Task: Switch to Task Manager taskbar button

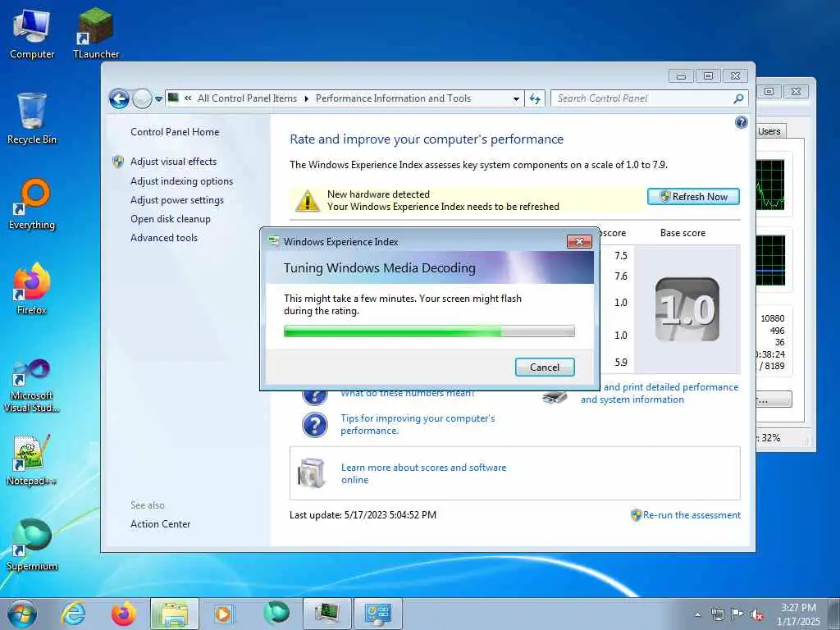Action: 326,614
